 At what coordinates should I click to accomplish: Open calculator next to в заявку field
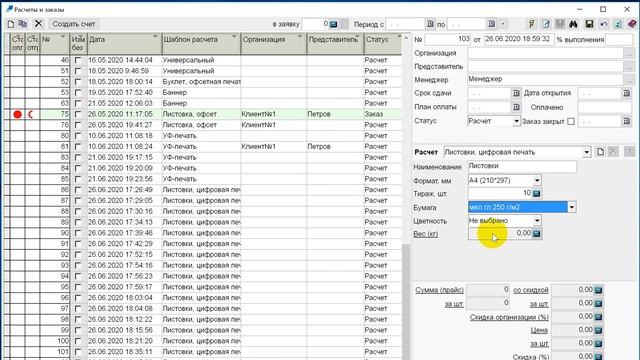[x=333, y=24]
